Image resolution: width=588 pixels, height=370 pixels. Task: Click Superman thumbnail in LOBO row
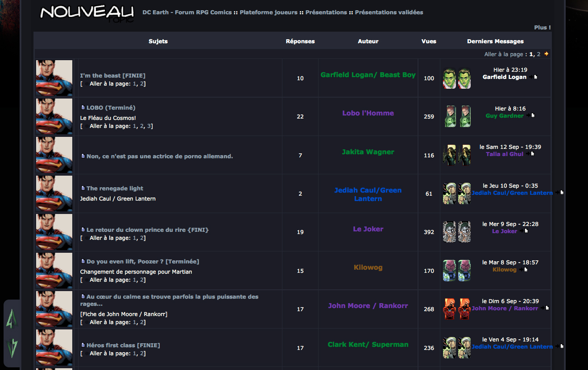tap(54, 116)
